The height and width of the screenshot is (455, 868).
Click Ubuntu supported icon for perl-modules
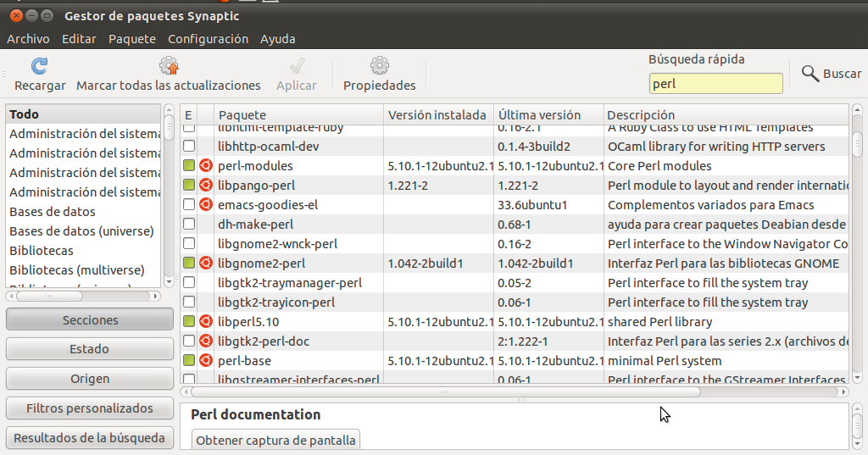pyautogui.click(x=206, y=165)
